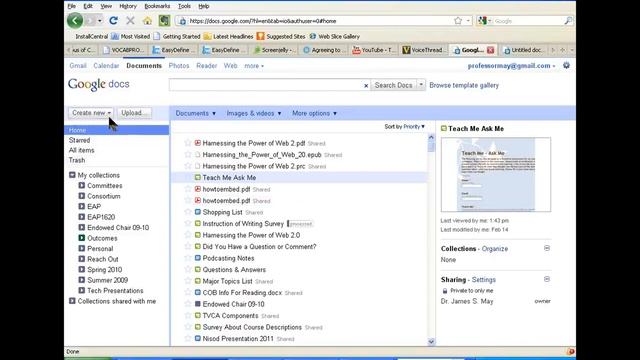Open the Documents filter dropdown
This screenshot has width=640, height=360.
[x=196, y=113]
